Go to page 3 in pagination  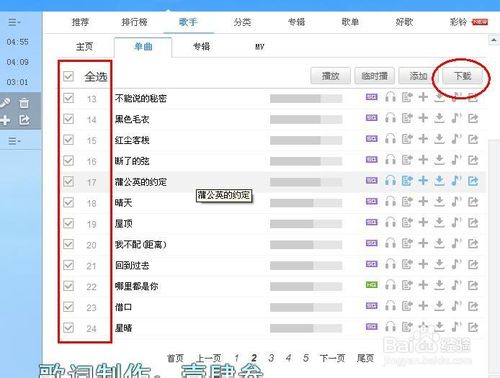coord(271,358)
